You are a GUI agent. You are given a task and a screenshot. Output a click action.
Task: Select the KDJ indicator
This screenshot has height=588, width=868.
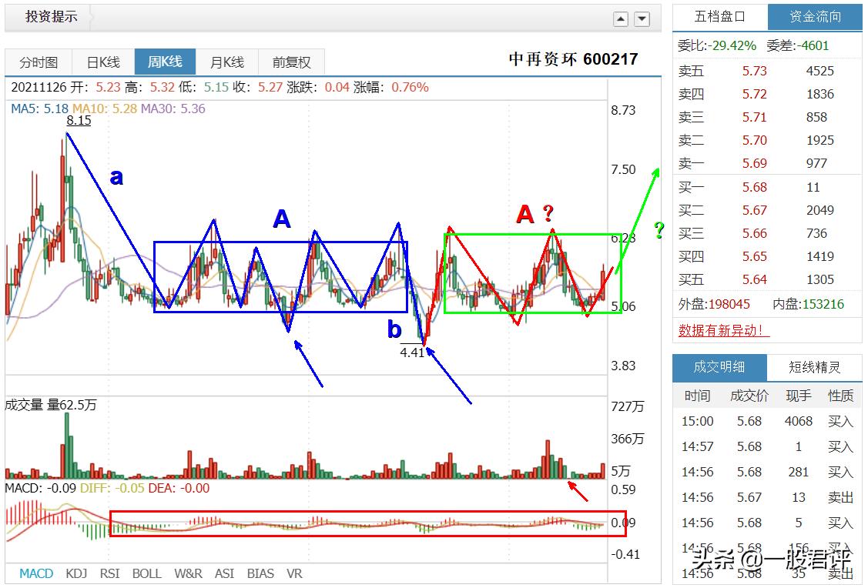click(x=76, y=573)
